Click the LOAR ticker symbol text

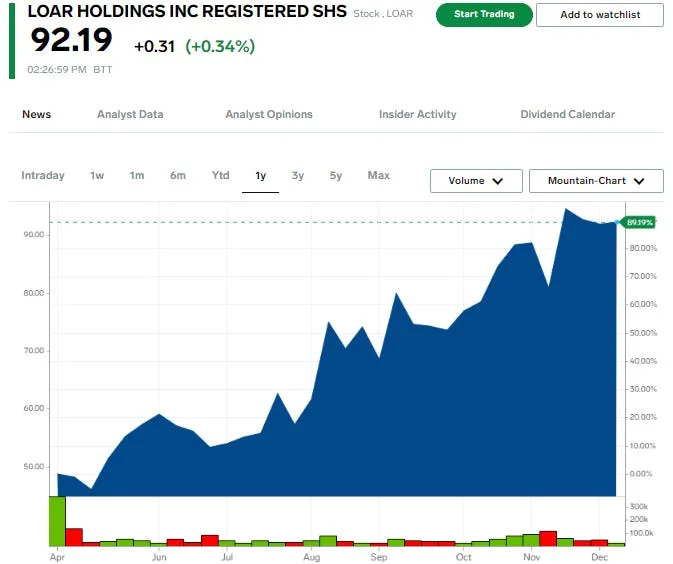click(x=400, y=14)
